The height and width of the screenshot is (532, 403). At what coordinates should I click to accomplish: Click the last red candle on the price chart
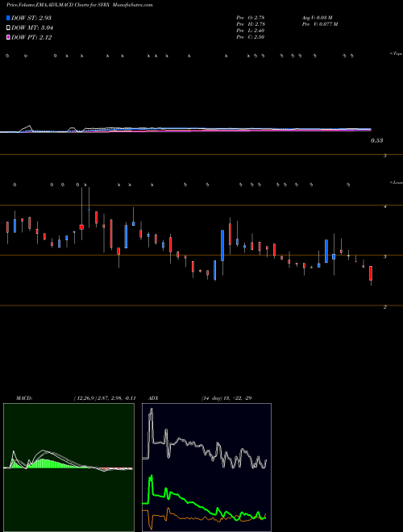pyautogui.click(x=371, y=273)
